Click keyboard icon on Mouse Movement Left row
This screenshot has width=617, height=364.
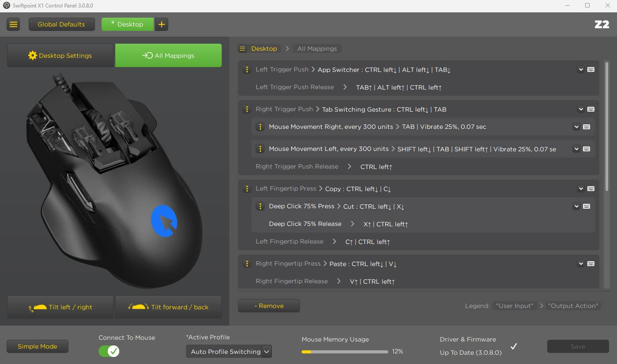click(587, 149)
